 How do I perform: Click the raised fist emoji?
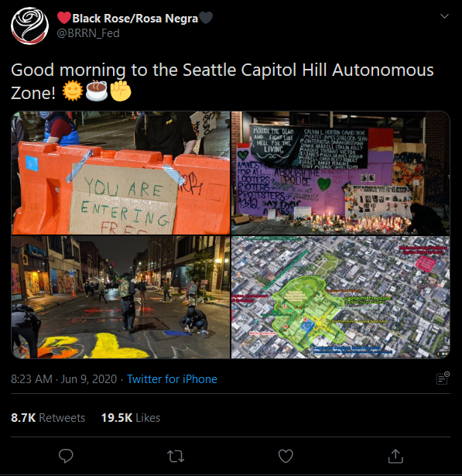121,91
